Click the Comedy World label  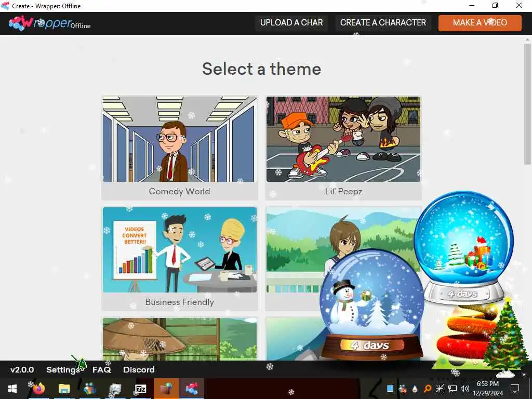pyautogui.click(x=179, y=191)
